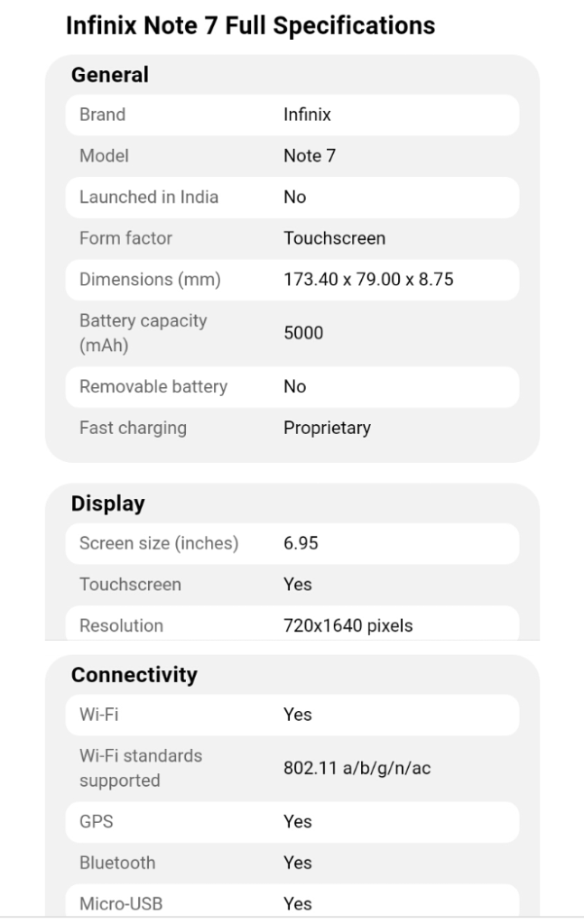Click the Display section header

[107, 504]
